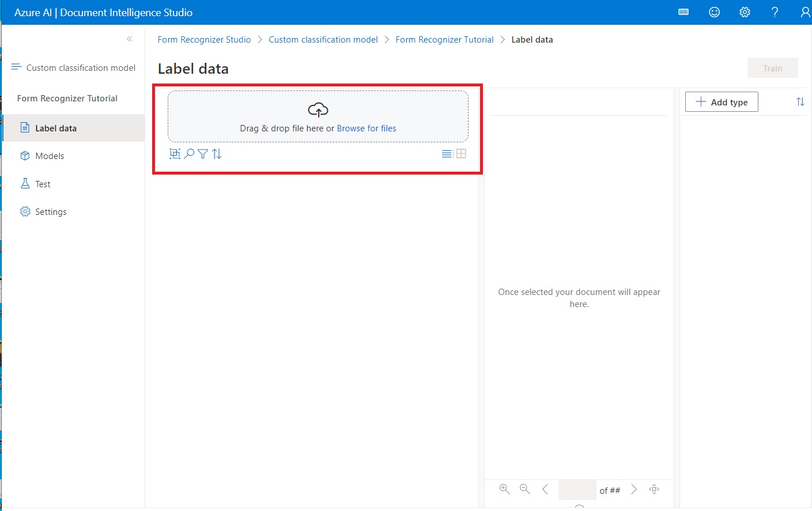This screenshot has height=511, width=812.
Task: Go to next page with right chevron
Action: tap(634, 489)
